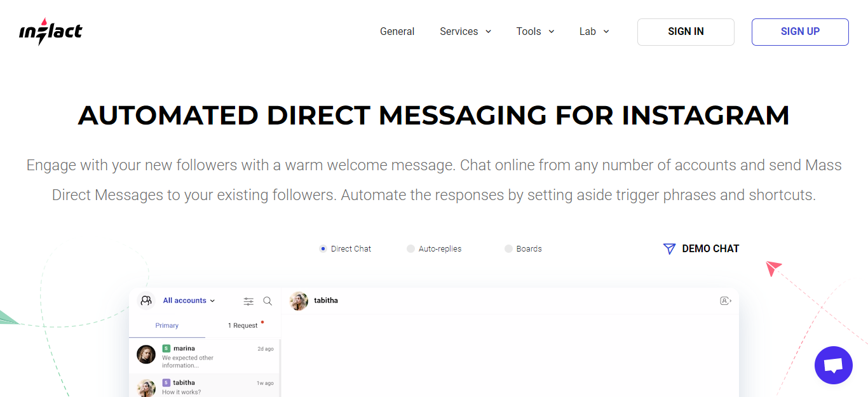Click tabitha's avatar in the chat header
The image size is (868, 397).
(299, 300)
